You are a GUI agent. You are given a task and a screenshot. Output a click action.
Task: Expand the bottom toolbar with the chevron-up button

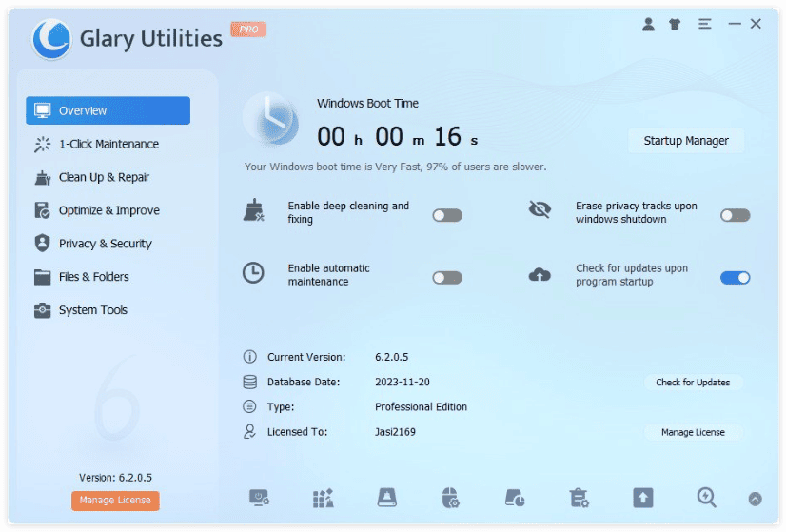755,499
